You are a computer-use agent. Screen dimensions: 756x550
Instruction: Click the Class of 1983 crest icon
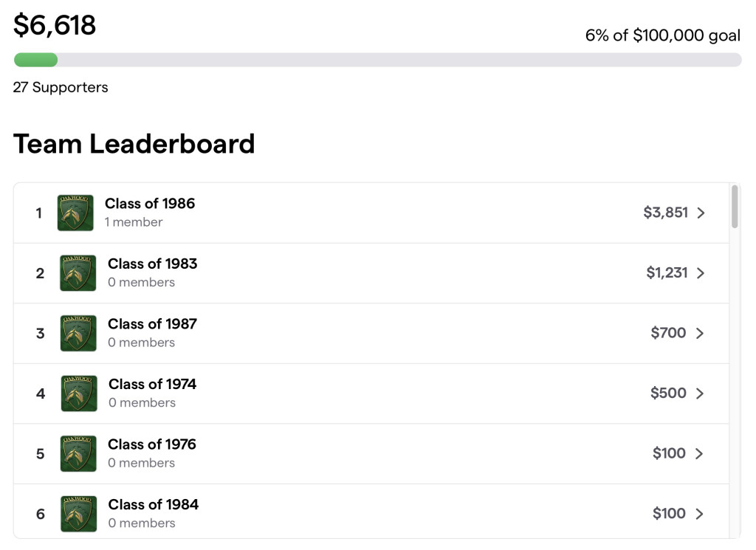coord(78,273)
